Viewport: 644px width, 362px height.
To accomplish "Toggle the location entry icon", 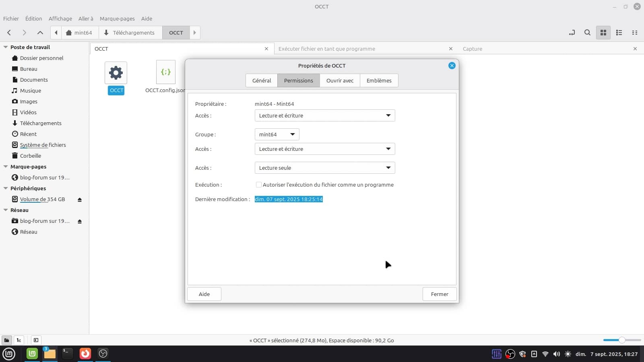I will click(x=572, y=33).
